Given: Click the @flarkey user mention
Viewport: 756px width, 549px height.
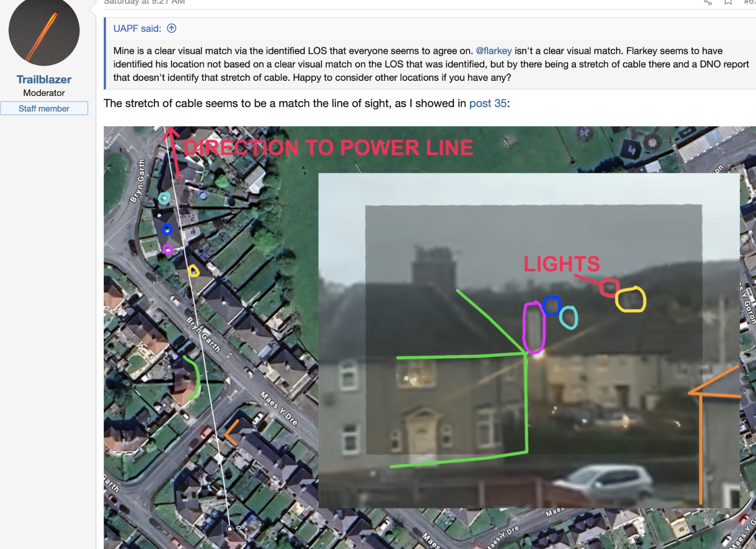Looking at the screenshot, I should [x=494, y=51].
